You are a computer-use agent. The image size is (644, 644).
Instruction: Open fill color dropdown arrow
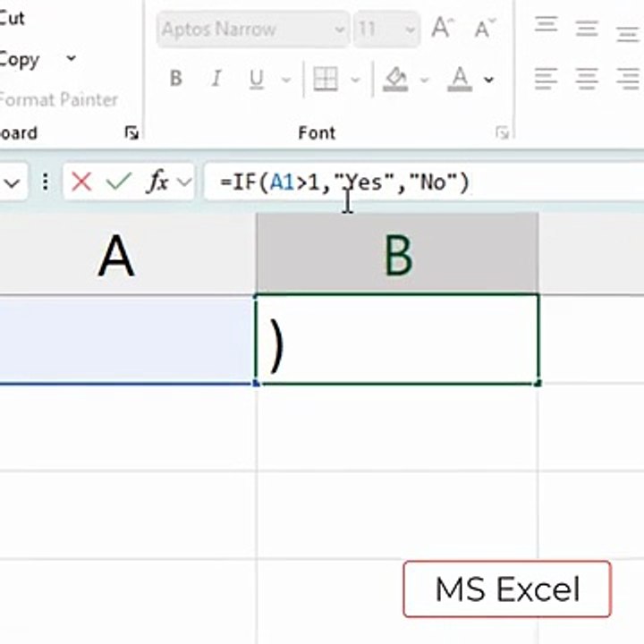tap(424, 80)
